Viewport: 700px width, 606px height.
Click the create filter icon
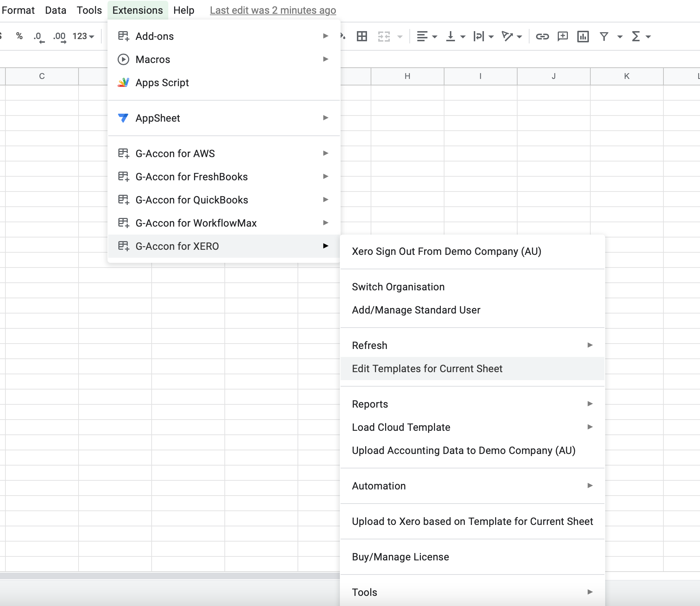[604, 36]
